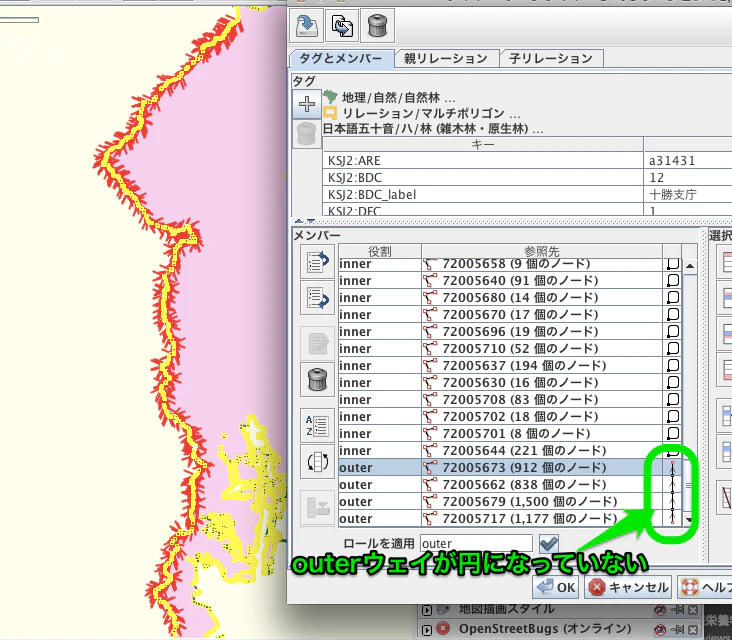Screen dimensions: 732x640
Task: Open preset link 日本語五十音/ハ/林 (雑木林・原生林)
Action: click(433, 129)
